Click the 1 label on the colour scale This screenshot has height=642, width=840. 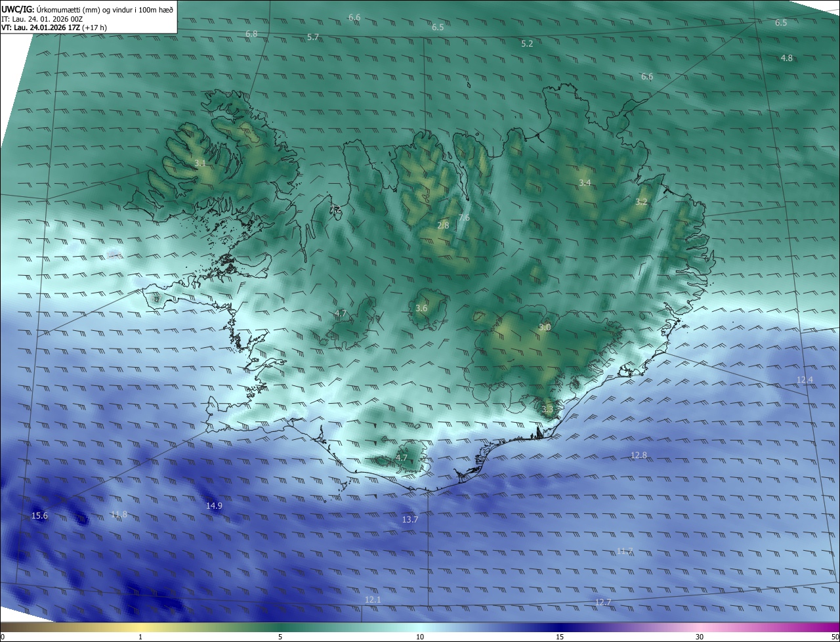coord(140,637)
